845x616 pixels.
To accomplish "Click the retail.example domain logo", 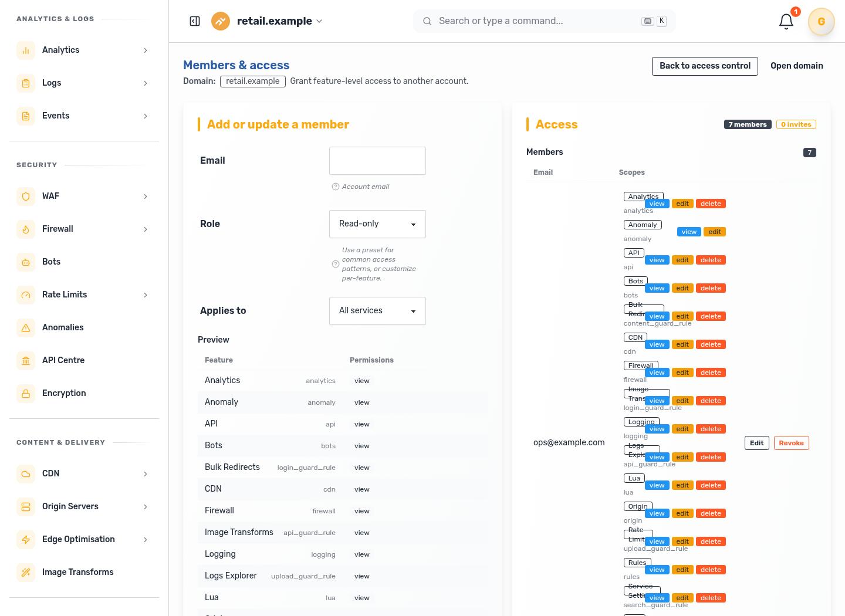I will pos(221,21).
